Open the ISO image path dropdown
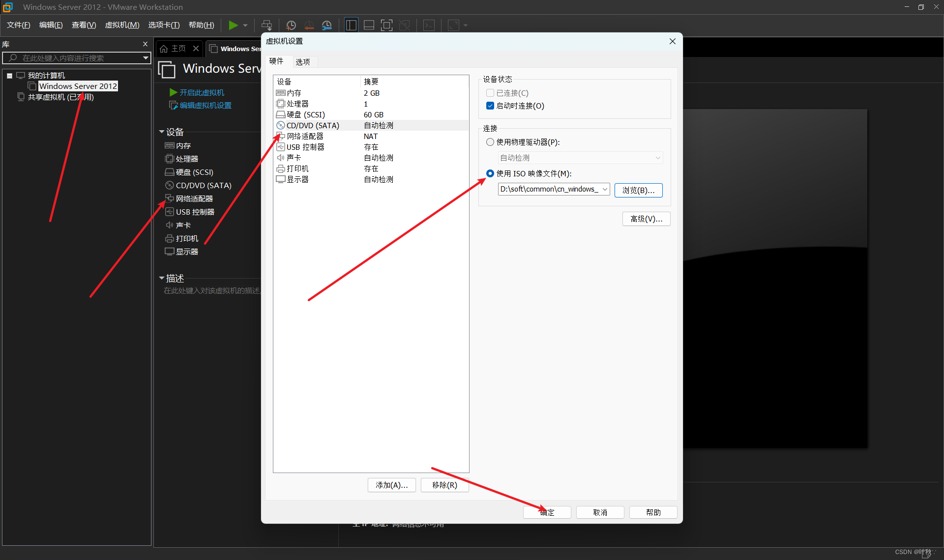 tap(605, 189)
